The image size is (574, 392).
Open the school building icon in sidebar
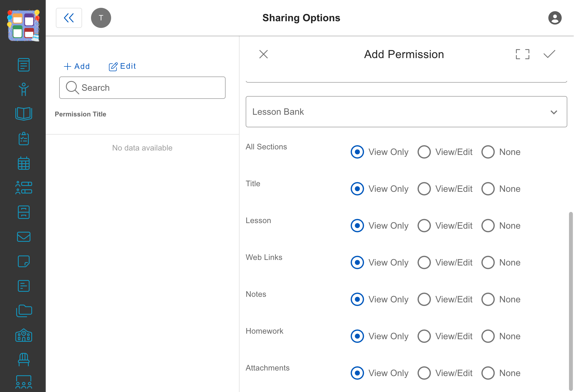(x=24, y=335)
